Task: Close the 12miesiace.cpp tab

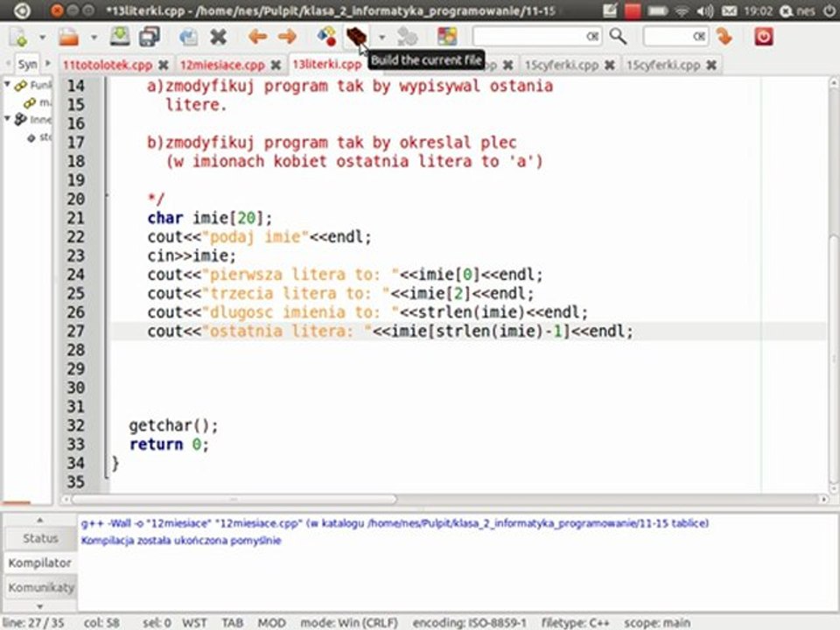Action: pos(276,66)
